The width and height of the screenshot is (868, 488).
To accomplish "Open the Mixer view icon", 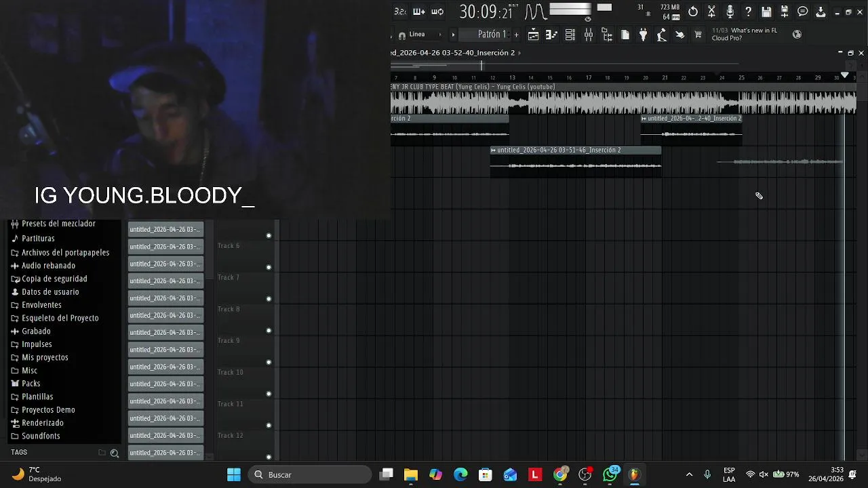I will tap(588, 35).
